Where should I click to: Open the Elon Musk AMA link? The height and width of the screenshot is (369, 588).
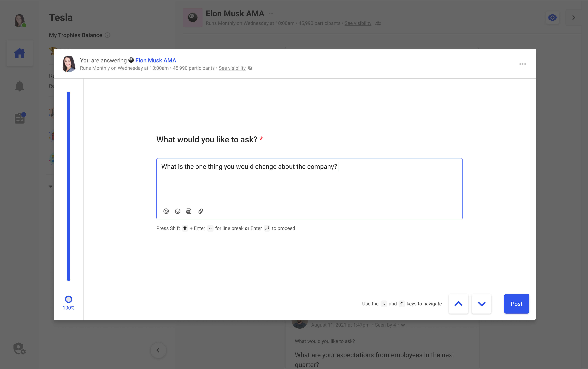156,60
